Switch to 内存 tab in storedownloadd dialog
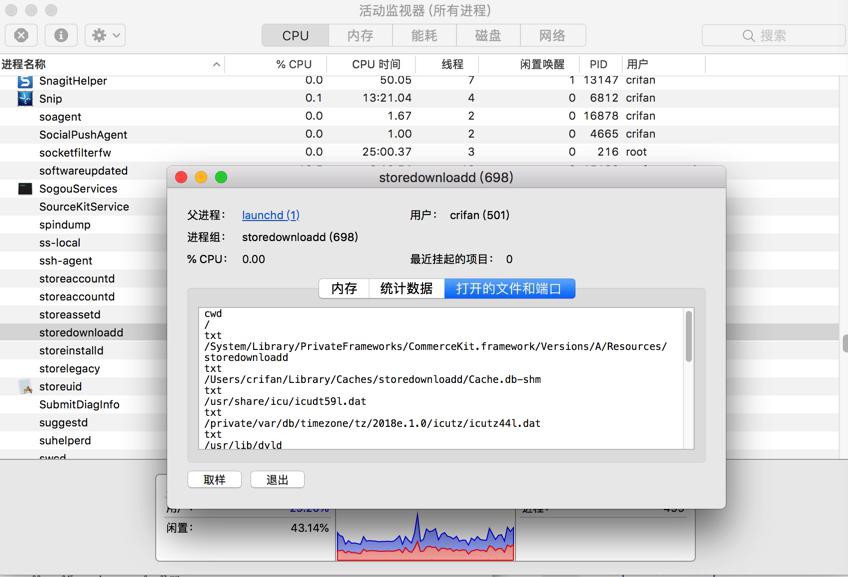Image resolution: width=848 pixels, height=577 pixels. coord(344,289)
